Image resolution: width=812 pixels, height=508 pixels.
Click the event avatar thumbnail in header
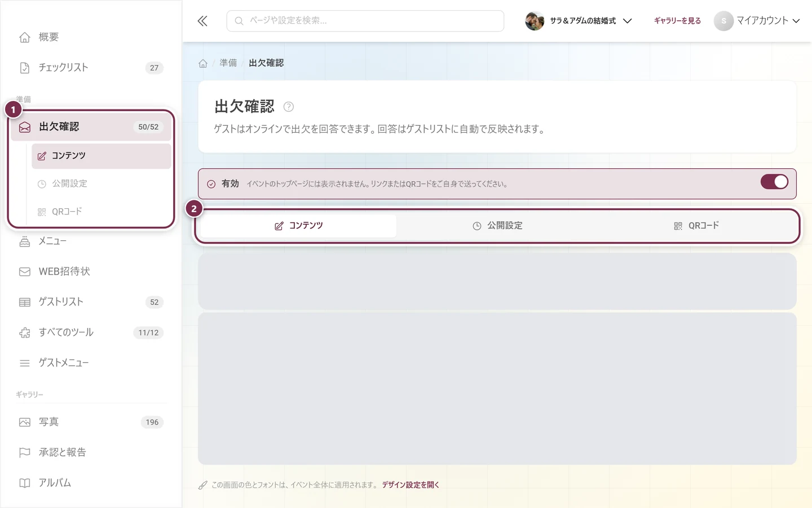coord(535,21)
